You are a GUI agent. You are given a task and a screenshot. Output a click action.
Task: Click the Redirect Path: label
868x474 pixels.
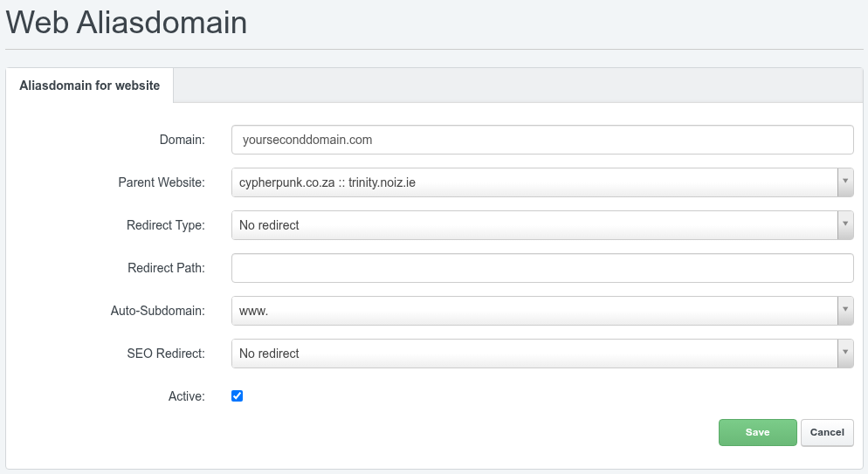click(x=166, y=268)
